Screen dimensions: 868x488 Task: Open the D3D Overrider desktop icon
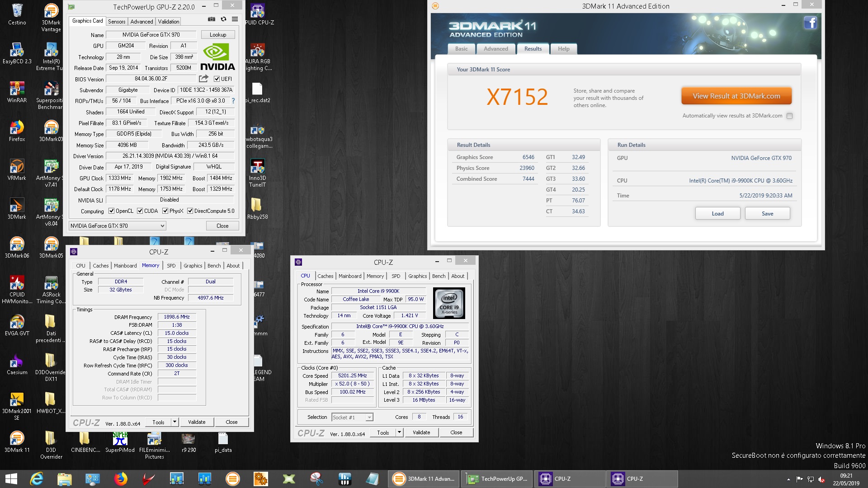51,445
